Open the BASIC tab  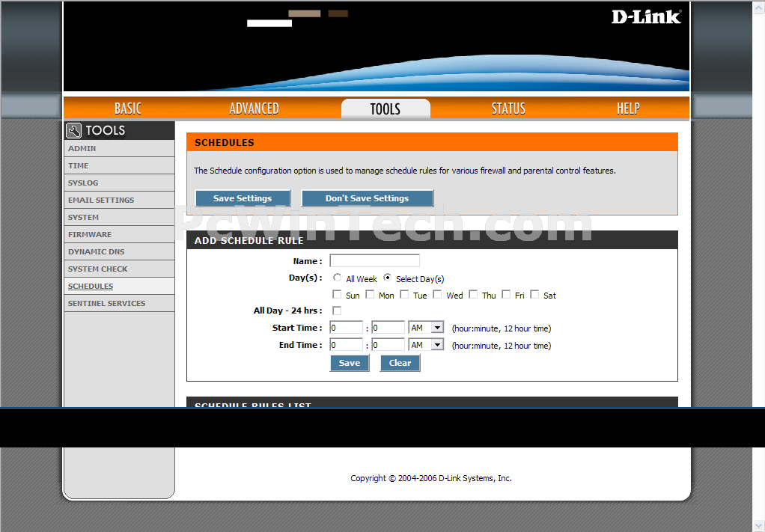(128, 108)
